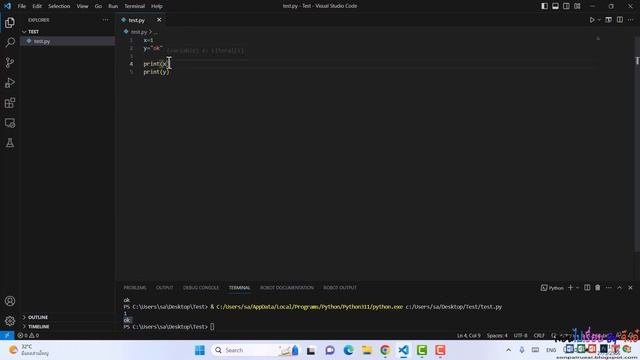Open the new terminal launch profile dropdown

(578, 288)
